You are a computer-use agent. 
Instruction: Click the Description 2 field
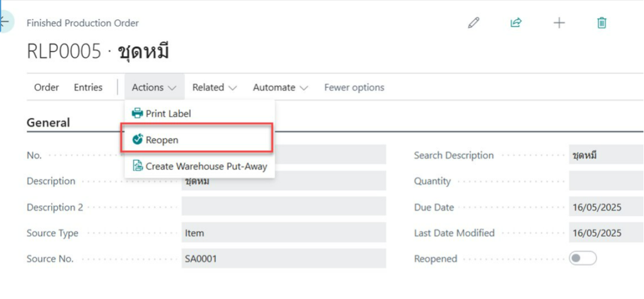point(284,207)
